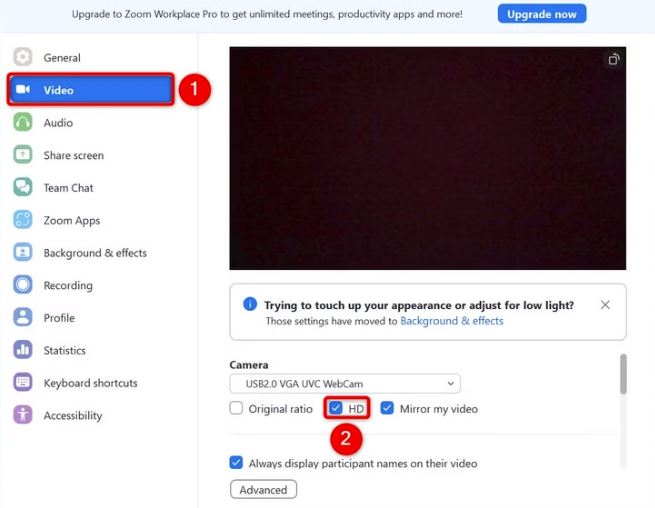Open the Advanced video settings button
This screenshot has height=508, width=655.
263,489
